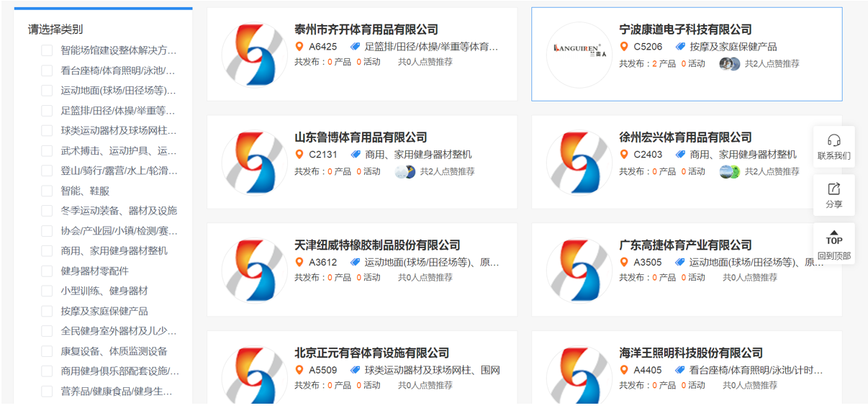This screenshot has width=868, height=408.
Task: Click the location pin icon beside A3505
Action: [624, 263]
